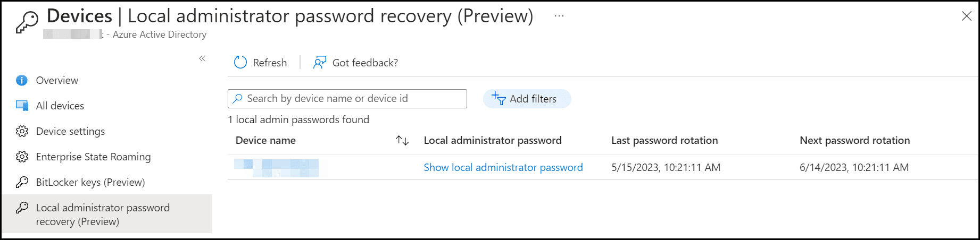Go to Enterprise State Roaming page
The height and width of the screenshot is (240, 980).
pyautogui.click(x=93, y=157)
